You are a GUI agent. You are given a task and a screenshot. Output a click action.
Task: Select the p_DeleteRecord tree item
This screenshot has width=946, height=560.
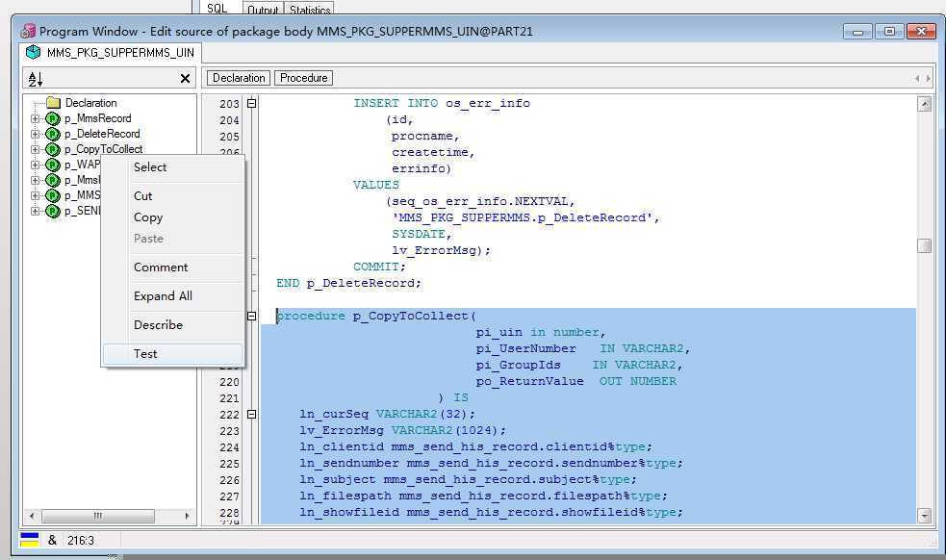click(x=102, y=134)
